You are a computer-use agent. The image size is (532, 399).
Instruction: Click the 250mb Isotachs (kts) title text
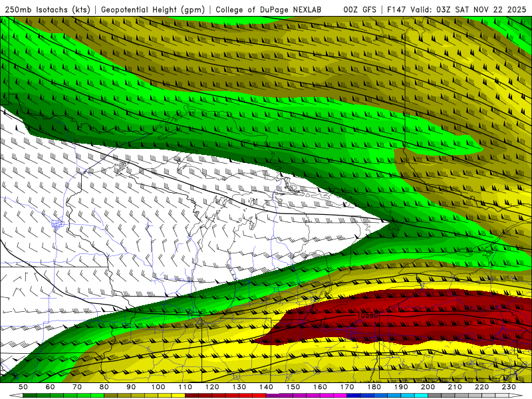click(x=49, y=9)
